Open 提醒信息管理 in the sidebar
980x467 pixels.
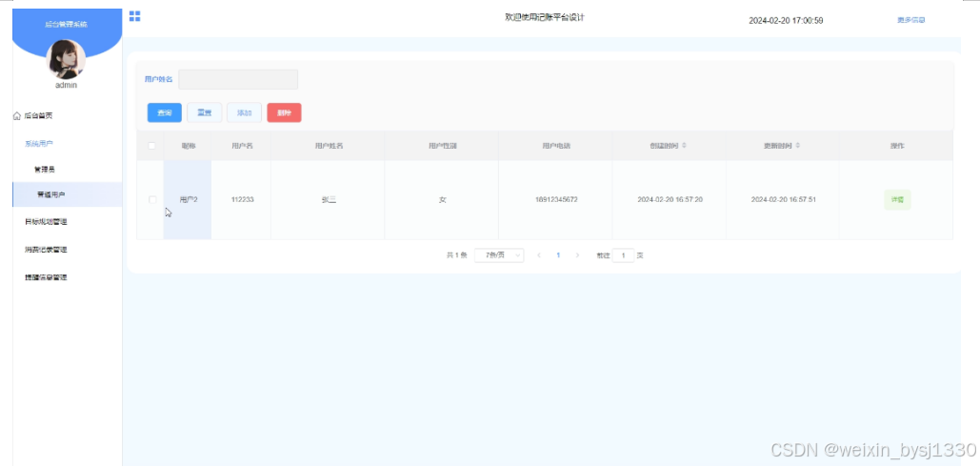pos(46,277)
